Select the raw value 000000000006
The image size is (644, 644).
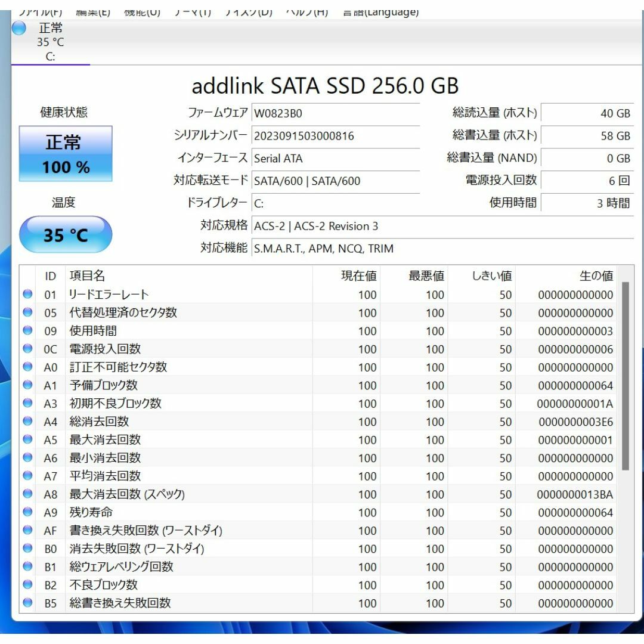575,349
